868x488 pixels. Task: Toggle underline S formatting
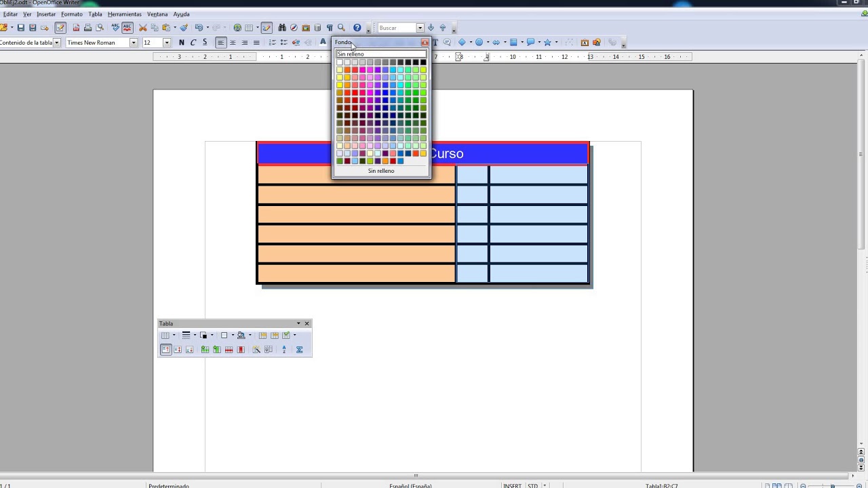(x=205, y=43)
